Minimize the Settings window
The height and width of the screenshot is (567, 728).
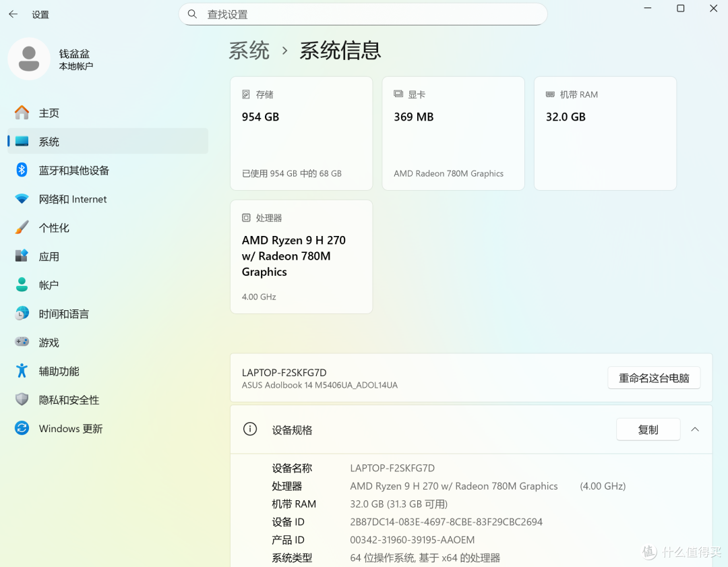point(648,8)
